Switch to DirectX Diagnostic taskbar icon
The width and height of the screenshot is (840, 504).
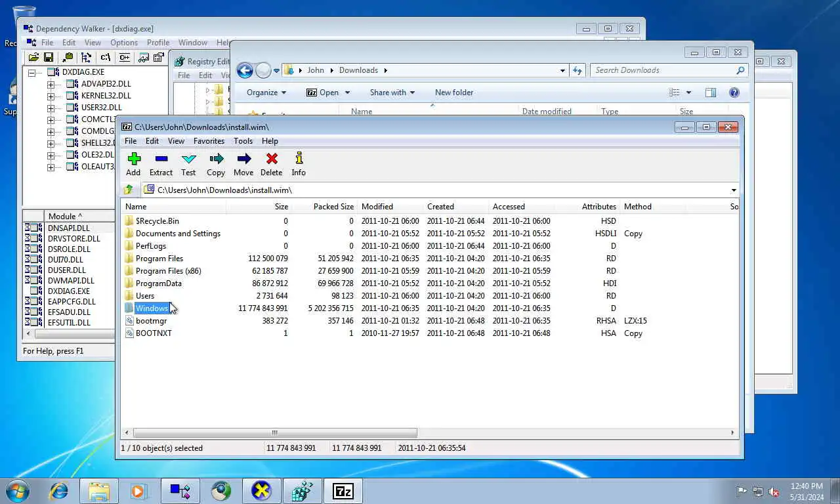click(262, 491)
